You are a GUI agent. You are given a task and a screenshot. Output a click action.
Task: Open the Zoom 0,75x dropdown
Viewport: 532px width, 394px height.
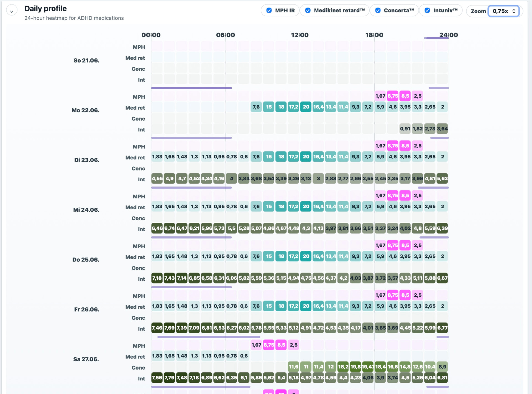coord(503,11)
